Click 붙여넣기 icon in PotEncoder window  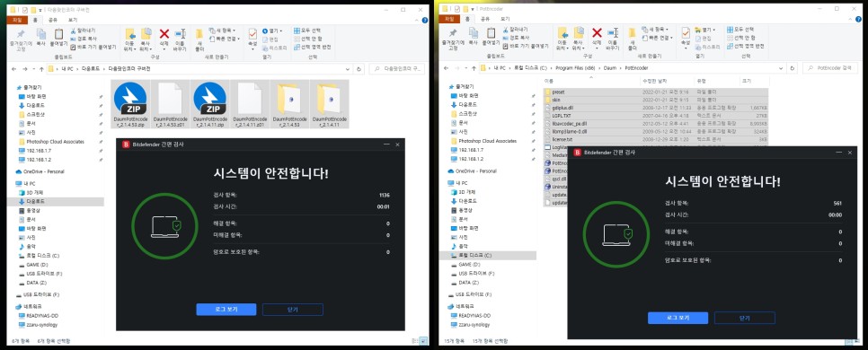pyautogui.click(x=491, y=34)
